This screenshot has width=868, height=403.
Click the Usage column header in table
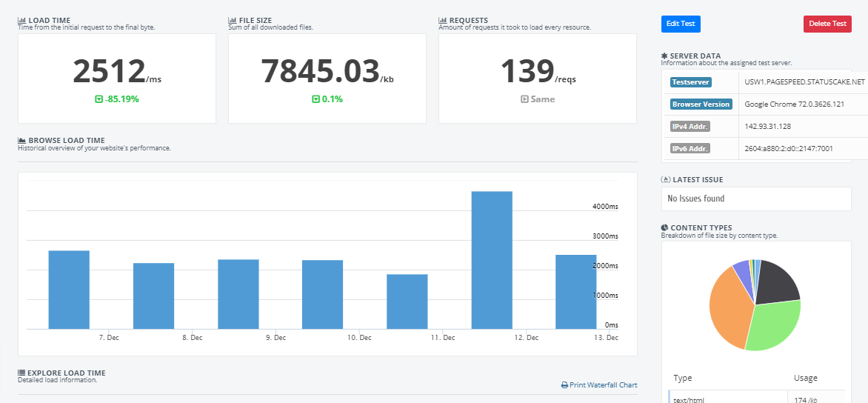pos(805,378)
